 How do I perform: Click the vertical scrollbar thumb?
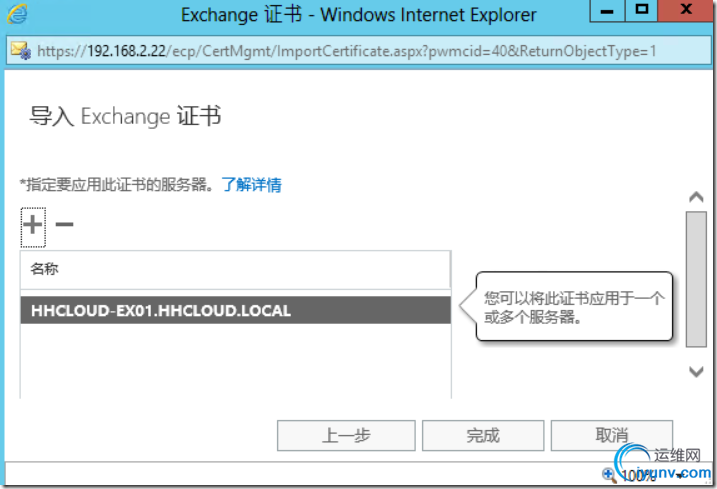coord(696,279)
